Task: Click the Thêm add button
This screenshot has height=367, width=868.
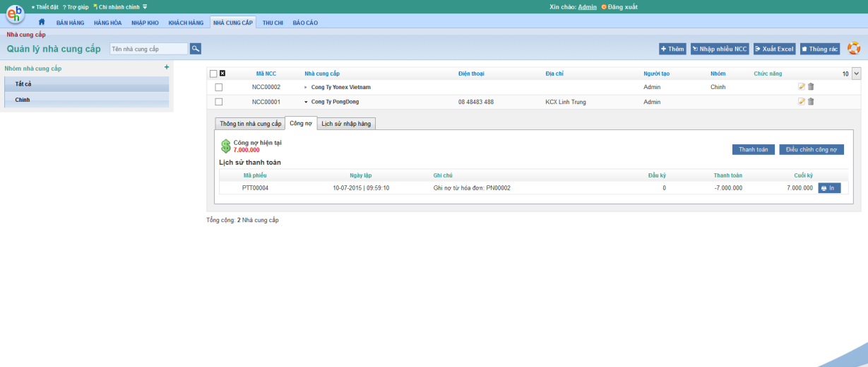Action: pos(672,49)
